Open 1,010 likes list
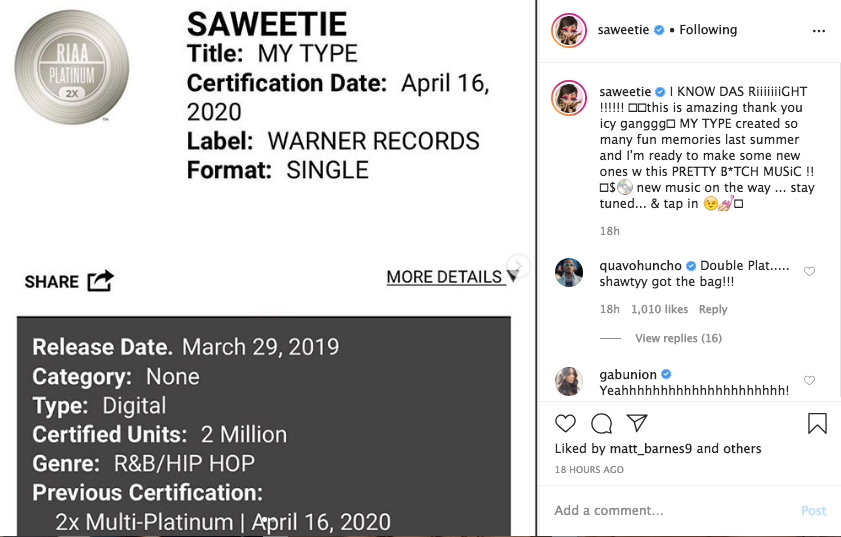Screen dimensions: 841x537 659,309
